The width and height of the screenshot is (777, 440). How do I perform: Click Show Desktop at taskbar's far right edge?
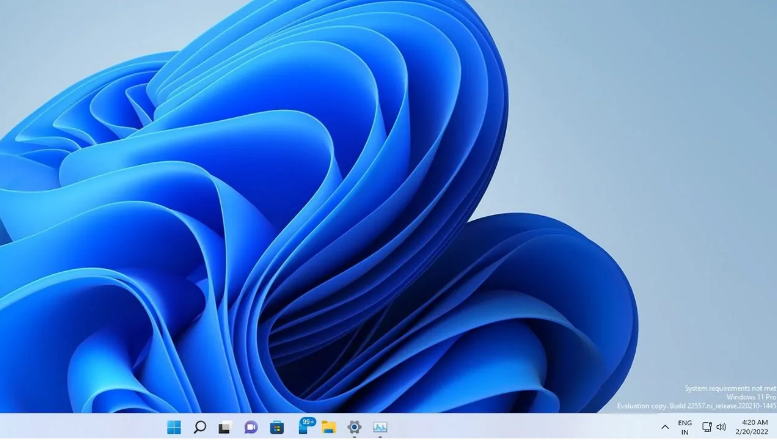775,427
